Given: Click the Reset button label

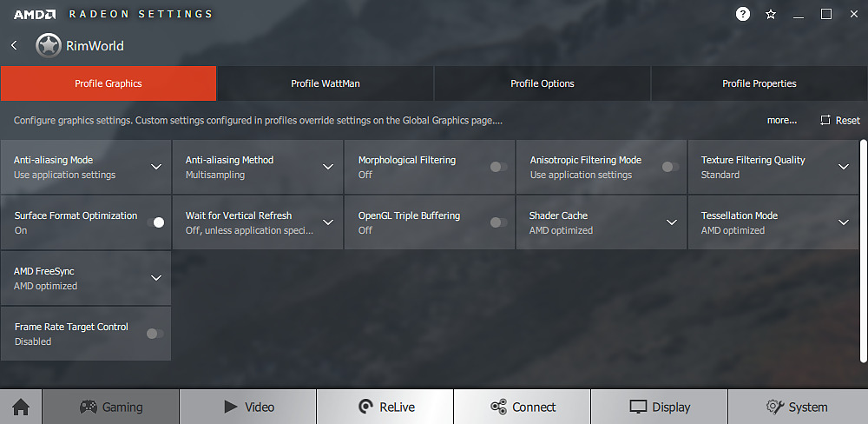Looking at the screenshot, I should 848,120.
